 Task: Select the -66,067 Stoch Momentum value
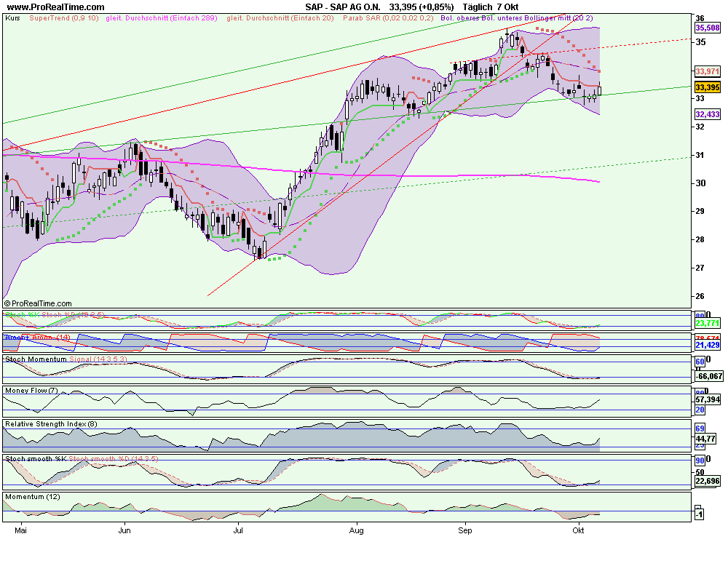(x=708, y=376)
